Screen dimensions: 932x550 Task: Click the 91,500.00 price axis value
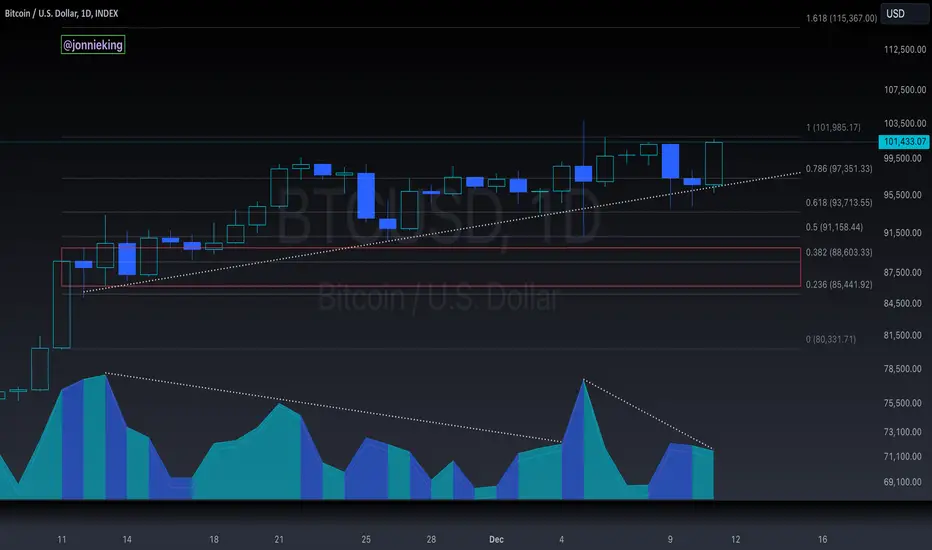[x=902, y=233]
